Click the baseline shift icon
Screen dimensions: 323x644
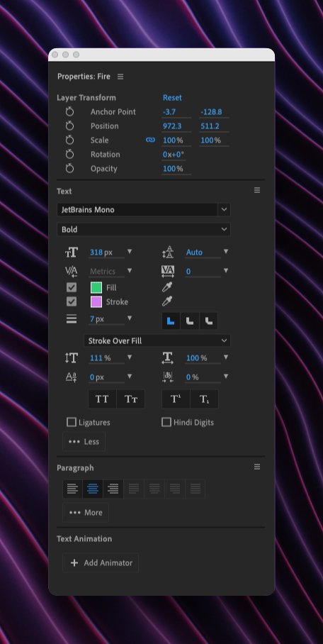pos(72,377)
